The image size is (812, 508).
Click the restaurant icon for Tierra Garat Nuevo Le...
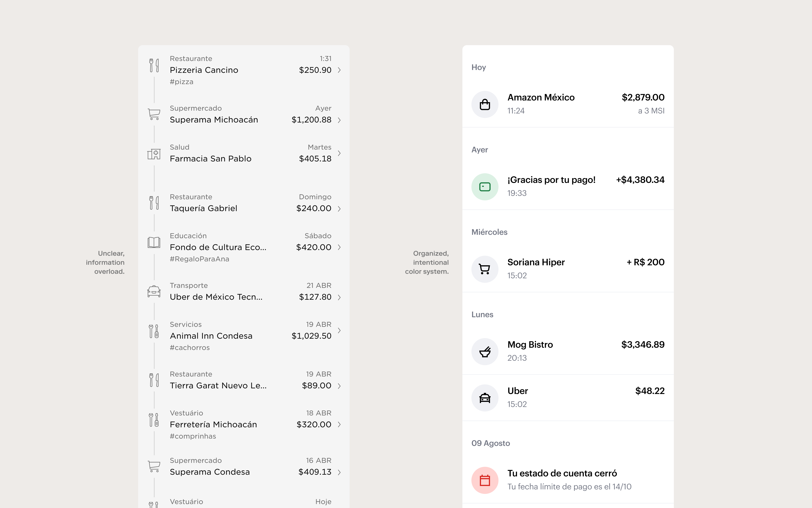click(x=154, y=380)
